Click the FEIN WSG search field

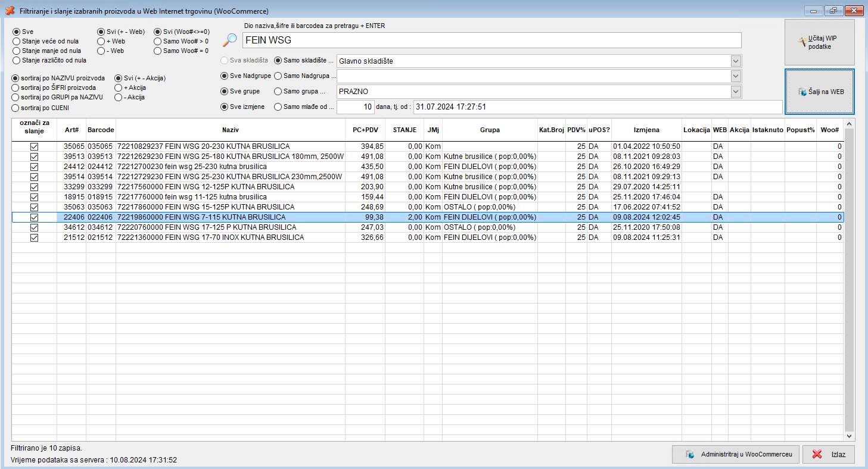[x=491, y=40]
